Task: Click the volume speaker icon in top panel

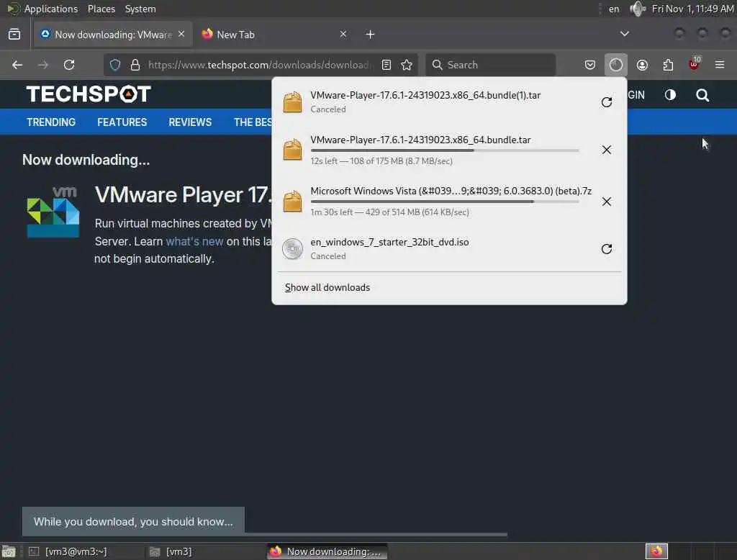Action: pyautogui.click(x=638, y=9)
